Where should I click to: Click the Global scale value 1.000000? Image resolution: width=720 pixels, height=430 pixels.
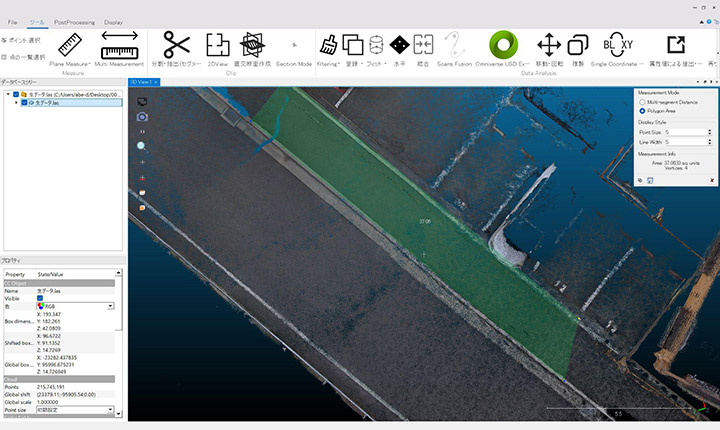pos(47,402)
